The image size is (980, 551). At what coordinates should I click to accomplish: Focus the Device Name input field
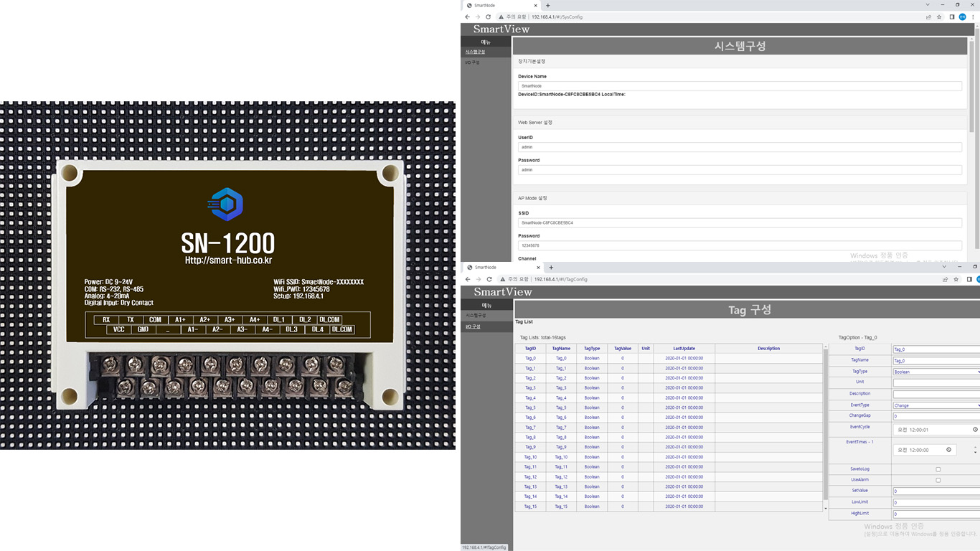(740, 86)
